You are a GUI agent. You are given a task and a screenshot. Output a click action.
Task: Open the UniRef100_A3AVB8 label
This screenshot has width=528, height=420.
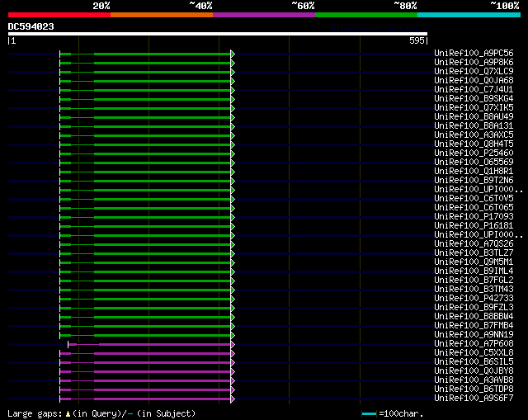[474, 380]
